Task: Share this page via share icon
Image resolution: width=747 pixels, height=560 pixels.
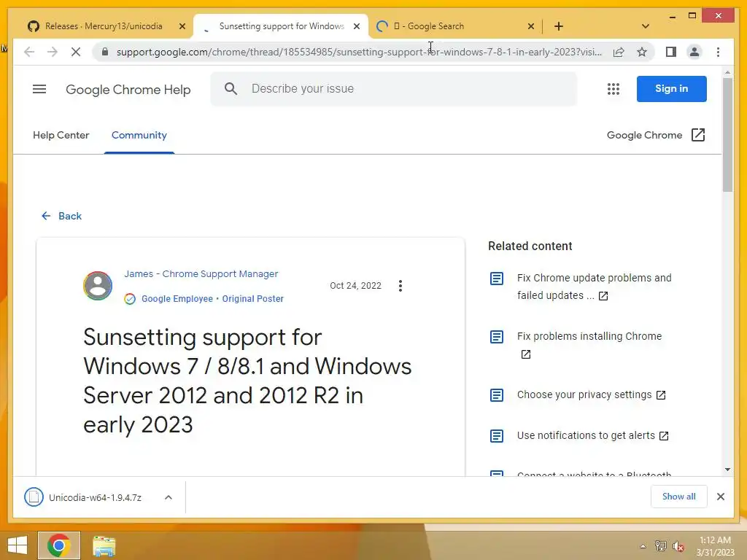Action: 619,52
